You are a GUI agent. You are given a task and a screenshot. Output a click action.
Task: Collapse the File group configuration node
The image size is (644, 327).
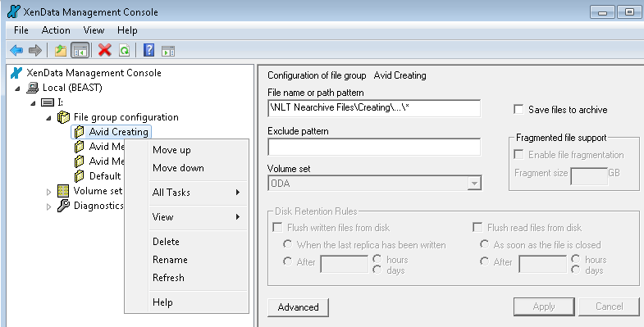(49, 118)
